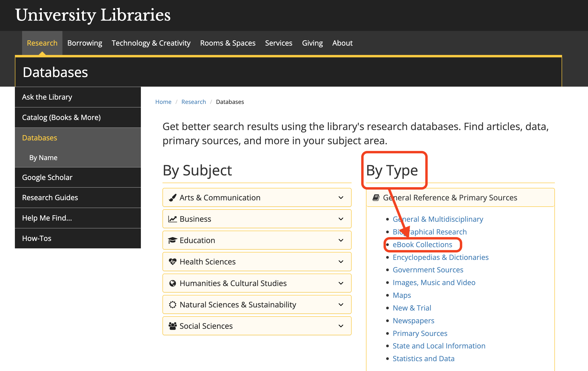Click the globe icon beside Humanities & Cultural Studies
The width and height of the screenshot is (588, 371).
click(173, 283)
